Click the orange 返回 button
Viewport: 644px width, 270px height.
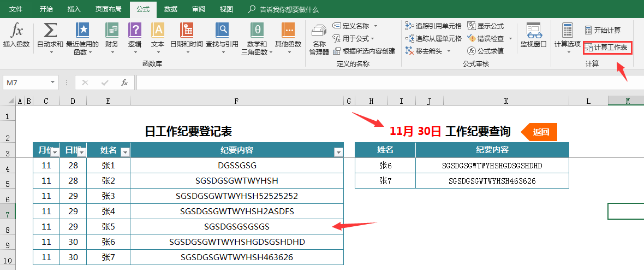pos(539,132)
